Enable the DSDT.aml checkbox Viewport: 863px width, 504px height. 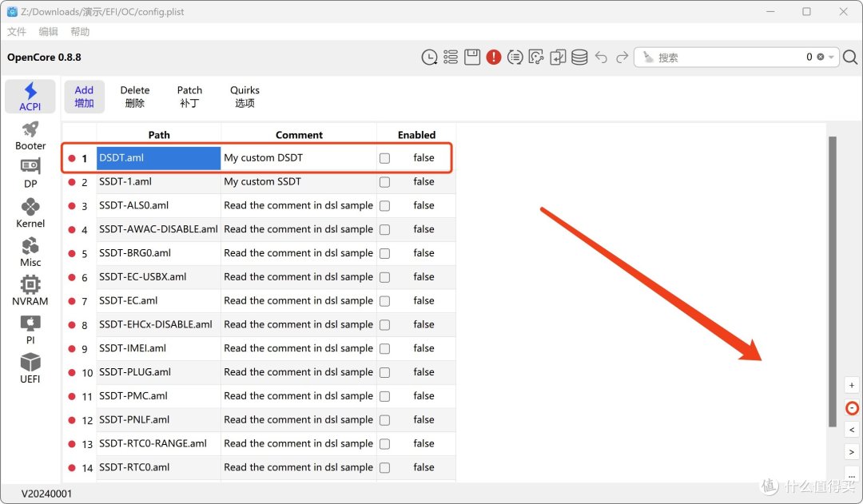tap(384, 158)
